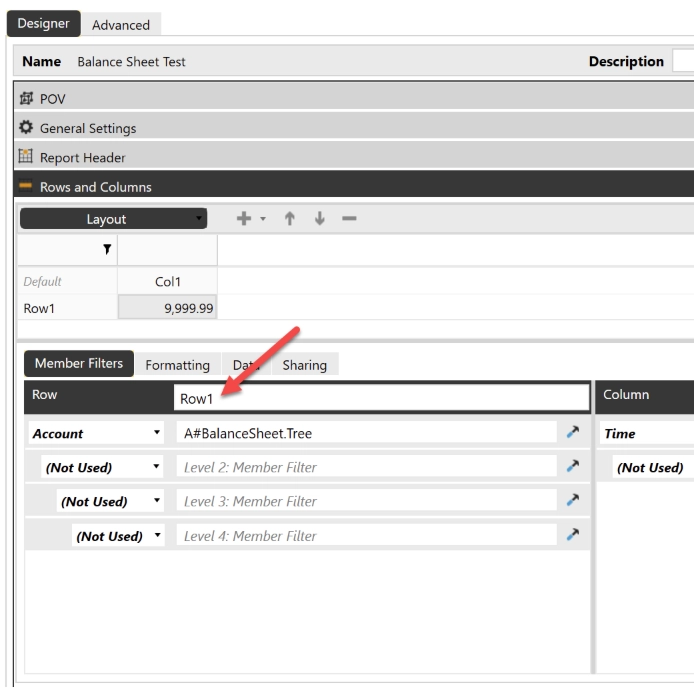
Task: Open member filter builder for Level 4
Action: point(573,535)
